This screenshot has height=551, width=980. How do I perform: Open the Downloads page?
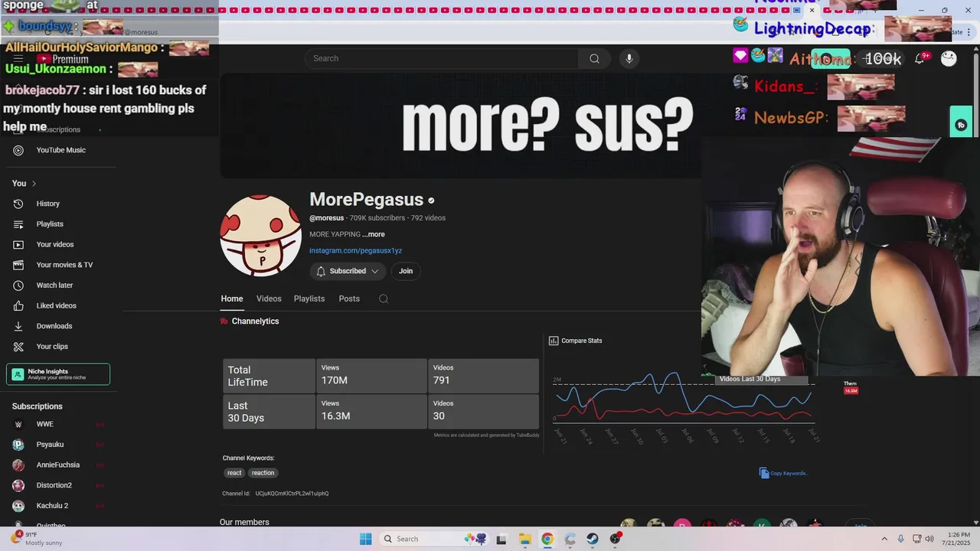(x=54, y=326)
